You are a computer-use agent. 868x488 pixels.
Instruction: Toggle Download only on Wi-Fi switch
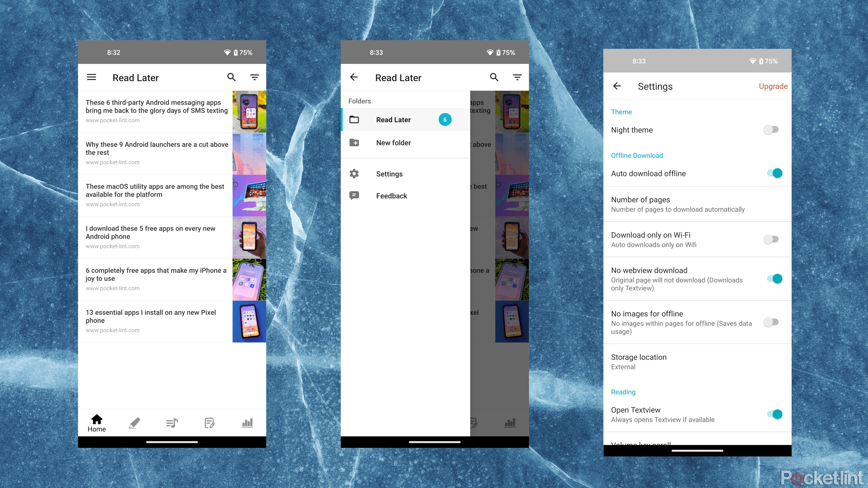coord(771,239)
